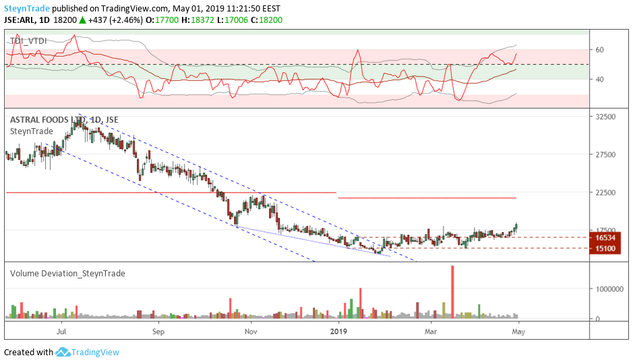
Task: Click the green up-arrow price change icon
Action: point(82,20)
